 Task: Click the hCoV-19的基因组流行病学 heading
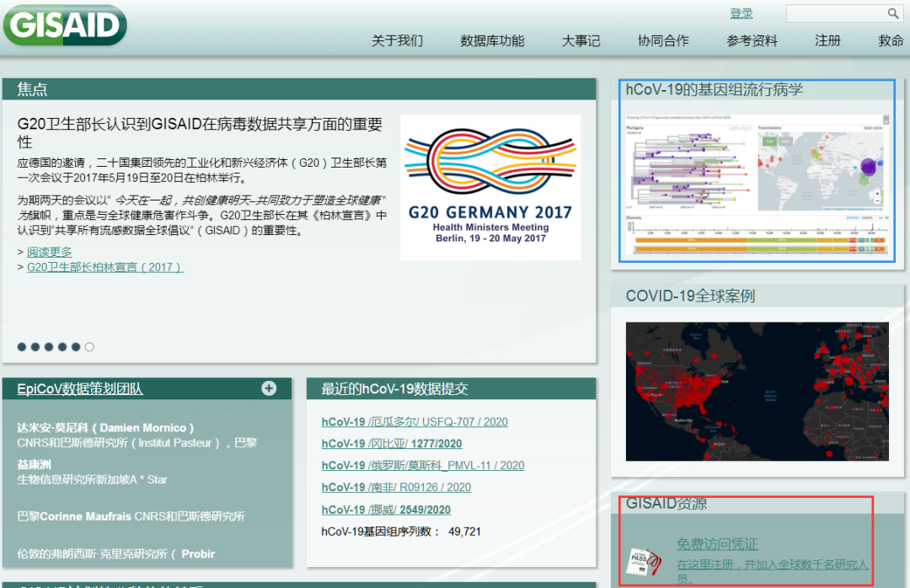[x=715, y=89]
